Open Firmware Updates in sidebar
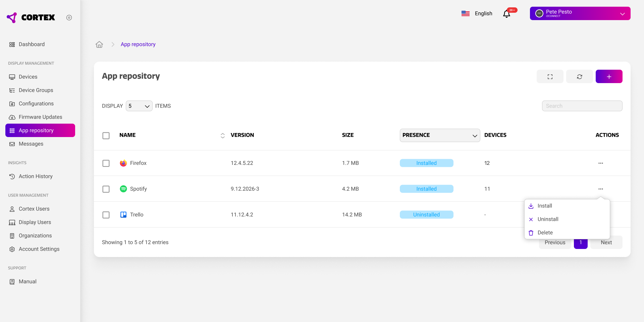The height and width of the screenshot is (322, 644). coord(40,117)
